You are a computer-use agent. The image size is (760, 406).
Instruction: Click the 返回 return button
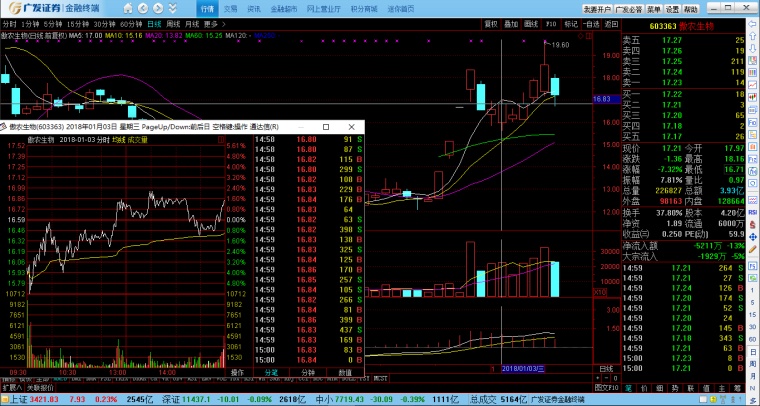[611, 24]
